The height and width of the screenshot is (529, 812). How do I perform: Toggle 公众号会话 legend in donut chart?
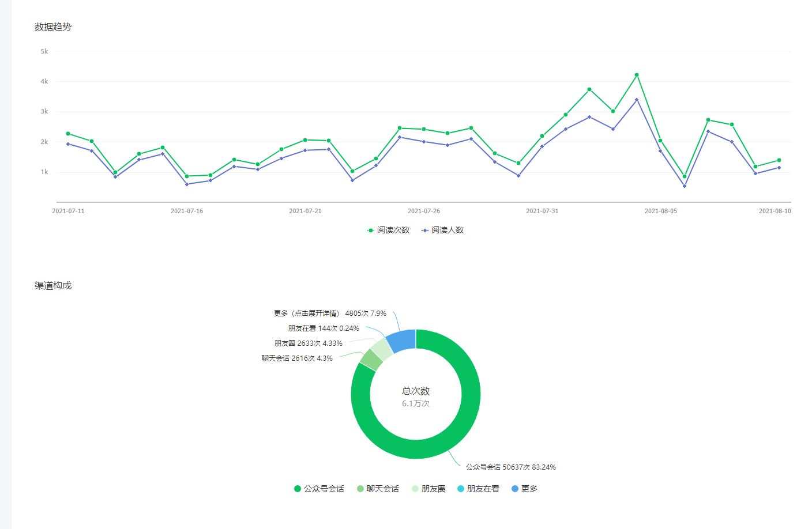point(319,489)
